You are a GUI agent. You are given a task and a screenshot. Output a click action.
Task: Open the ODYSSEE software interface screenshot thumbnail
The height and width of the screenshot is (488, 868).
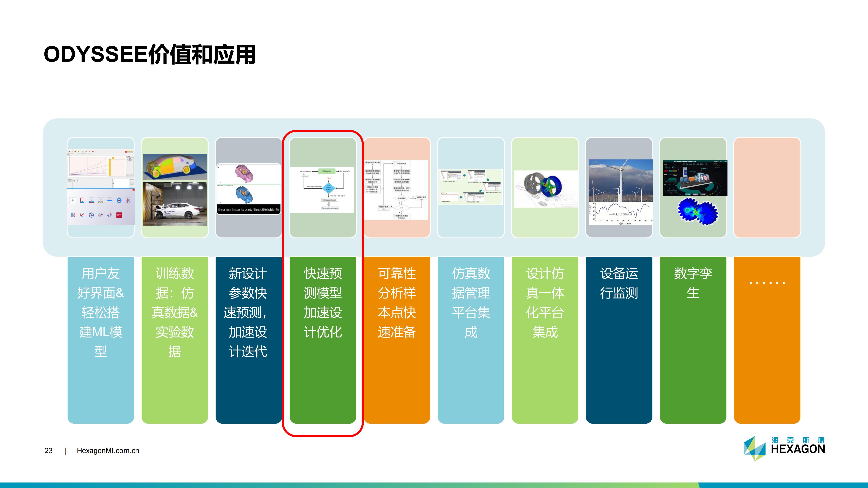tap(101, 187)
